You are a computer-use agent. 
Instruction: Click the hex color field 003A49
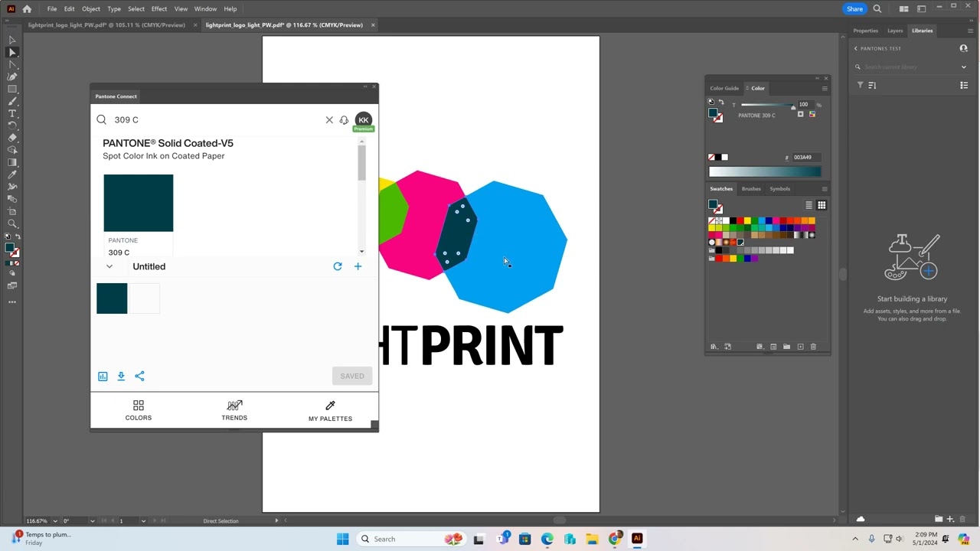tap(806, 158)
